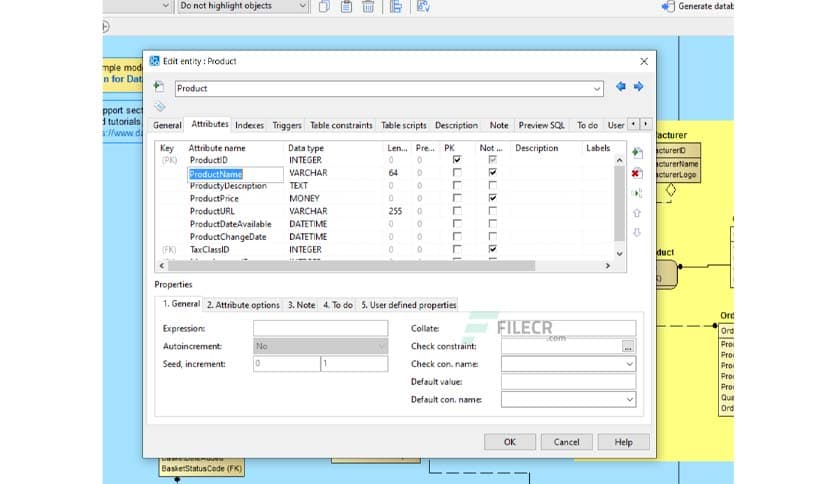Switch to the Table constraints tab

(341, 125)
